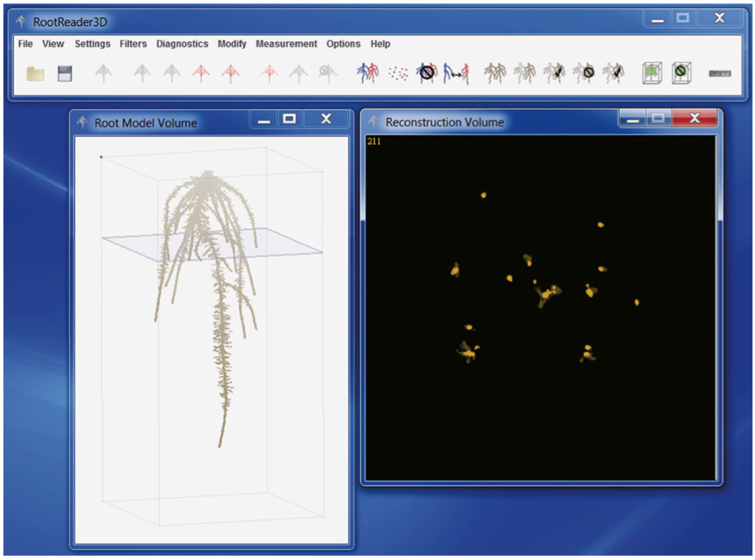Click blue-red roots icon with prohibition sign
755x560 pixels.
(427, 73)
